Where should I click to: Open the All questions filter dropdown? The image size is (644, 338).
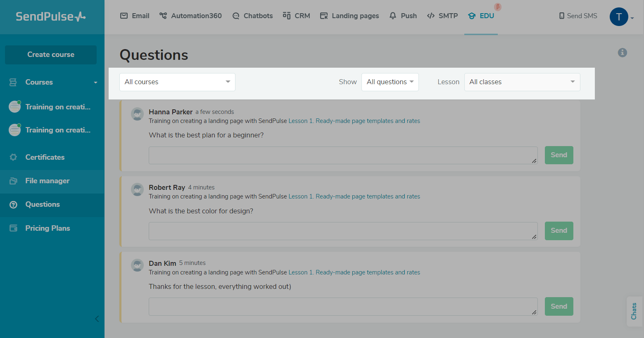(x=390, y=82)
